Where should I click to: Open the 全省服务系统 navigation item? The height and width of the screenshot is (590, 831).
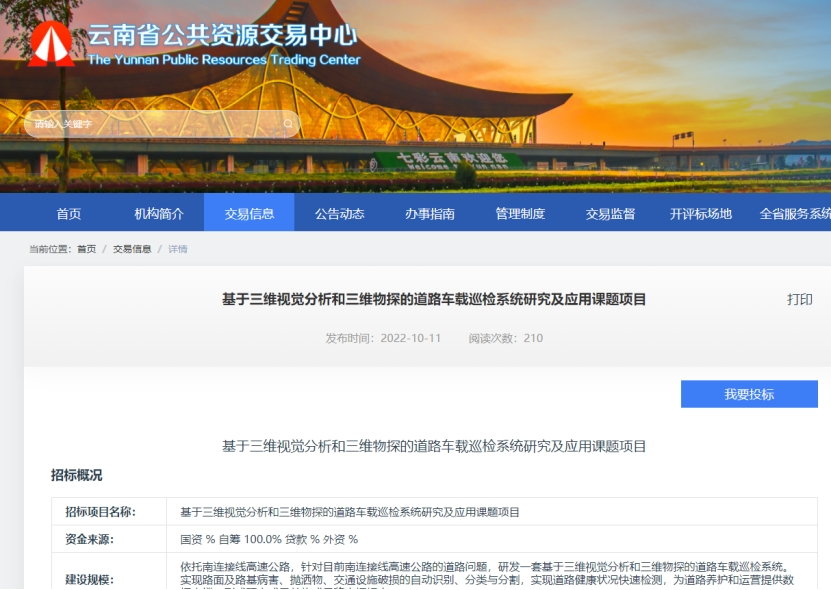pyautogui.click(x=794, y=213)
